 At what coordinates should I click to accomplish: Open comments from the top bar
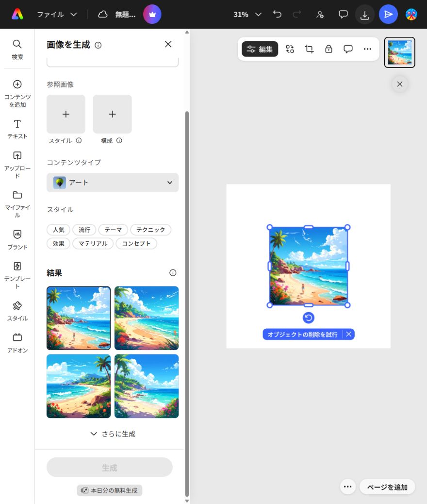coord(343,15)
